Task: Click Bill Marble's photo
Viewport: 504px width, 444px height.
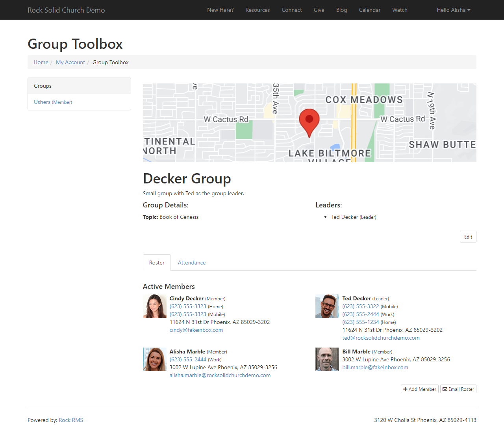Action: [x=327, y=359]
